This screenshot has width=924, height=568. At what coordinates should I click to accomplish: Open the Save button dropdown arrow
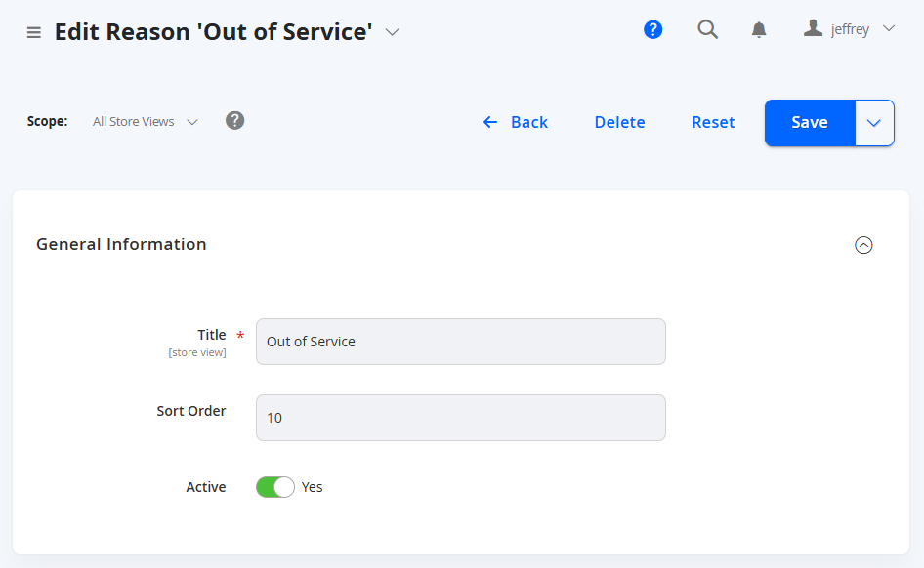pos(874,123)
